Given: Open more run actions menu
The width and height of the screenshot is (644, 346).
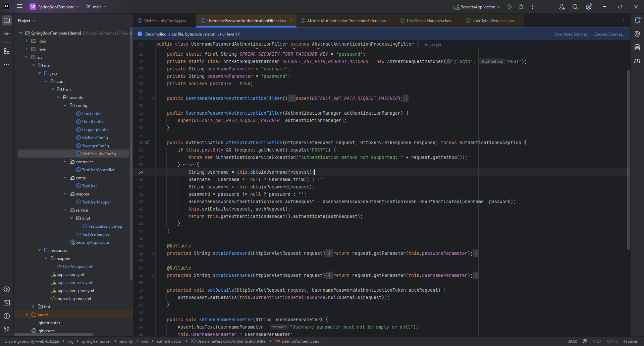Looking at the screenshot, I should tap(533, 7).
